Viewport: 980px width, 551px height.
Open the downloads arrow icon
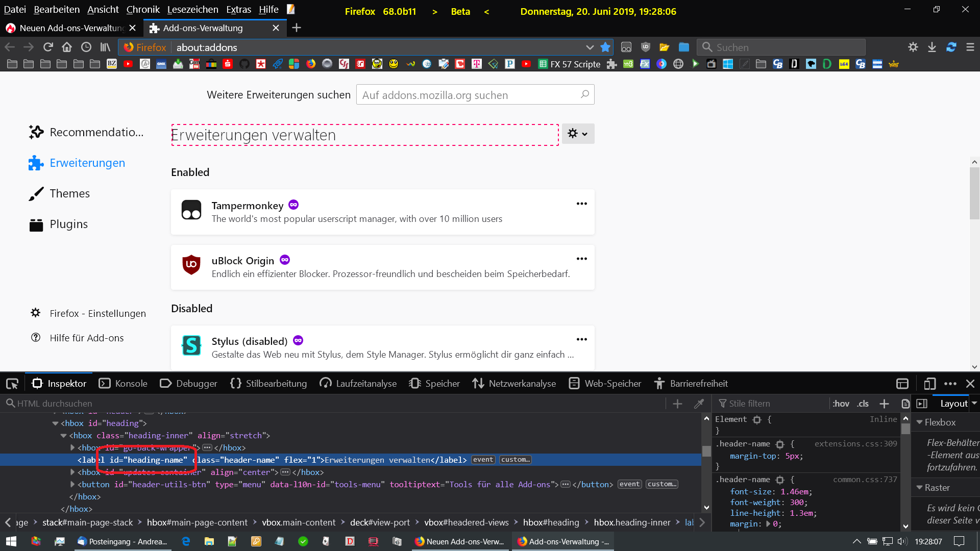point(932,47)
